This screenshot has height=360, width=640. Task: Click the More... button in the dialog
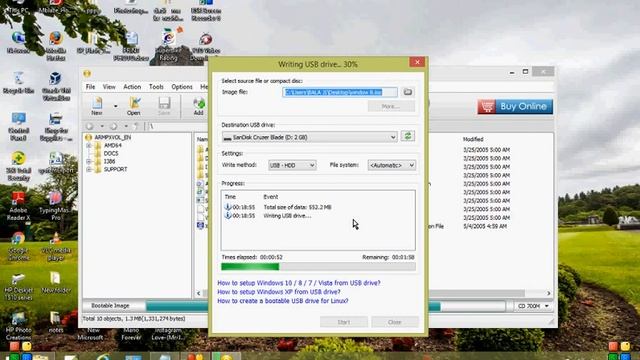pyautogui.click(x=391, y=106)
